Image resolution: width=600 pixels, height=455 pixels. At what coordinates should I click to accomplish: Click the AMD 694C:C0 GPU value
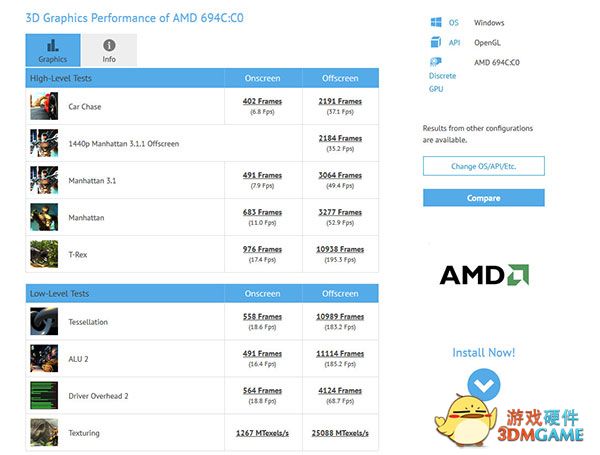click(497, 62)
